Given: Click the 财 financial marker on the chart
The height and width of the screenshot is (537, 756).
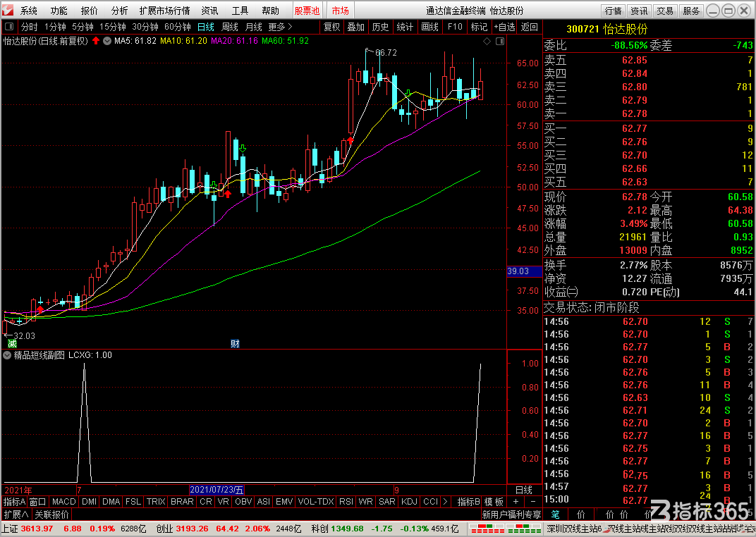Looking at the screenshot, I should [235, 343].
